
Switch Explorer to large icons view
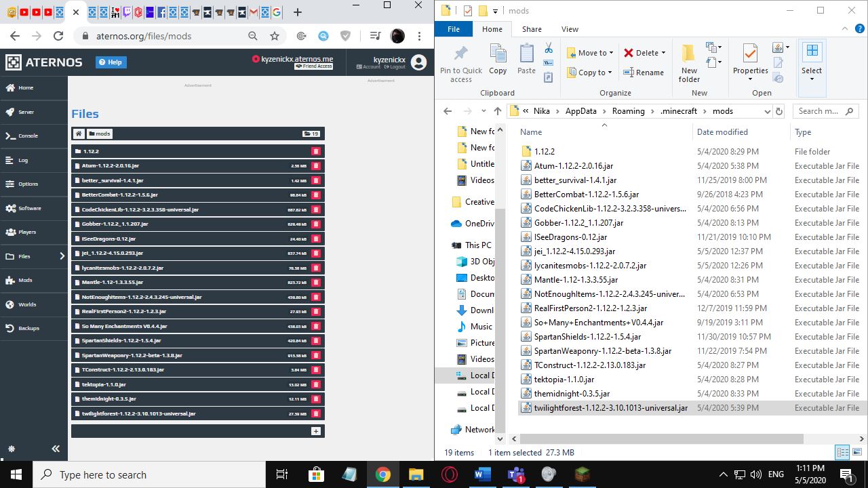point(857,452)
